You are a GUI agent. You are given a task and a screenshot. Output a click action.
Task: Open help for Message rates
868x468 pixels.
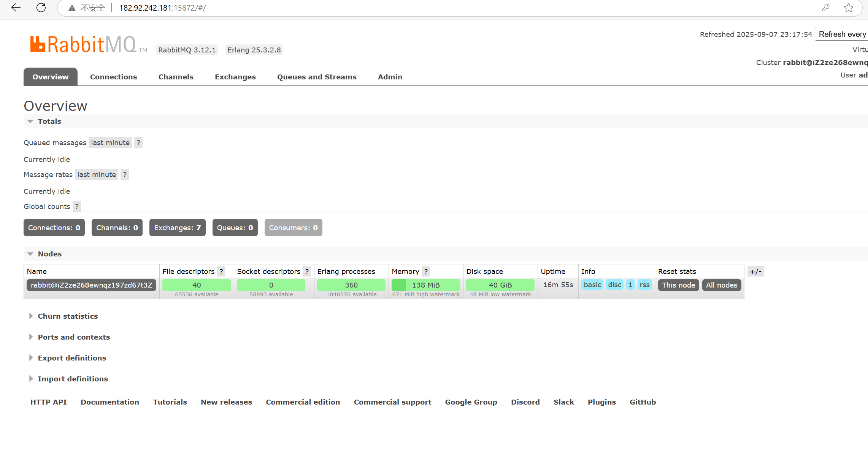point(125,174)
